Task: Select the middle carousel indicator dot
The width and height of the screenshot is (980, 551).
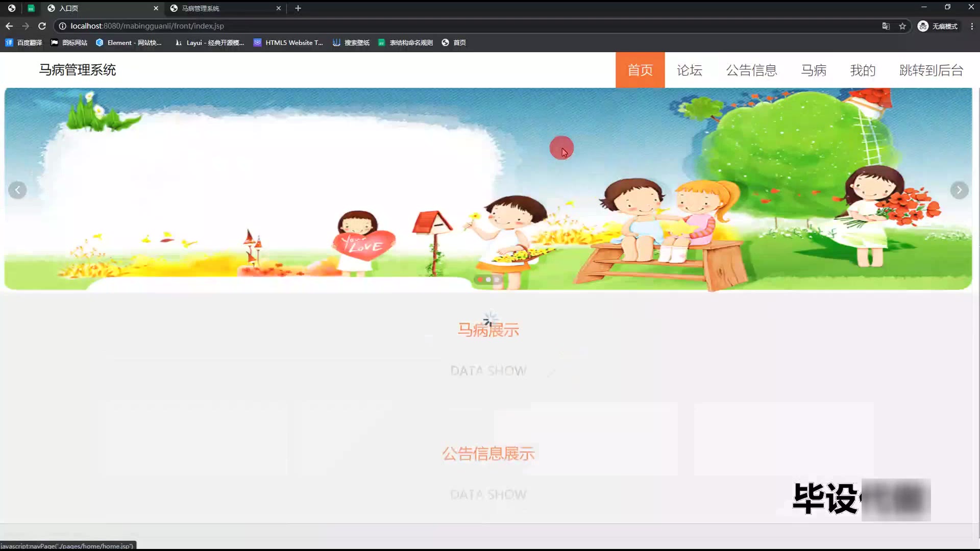Action: [x=488, y=280]
